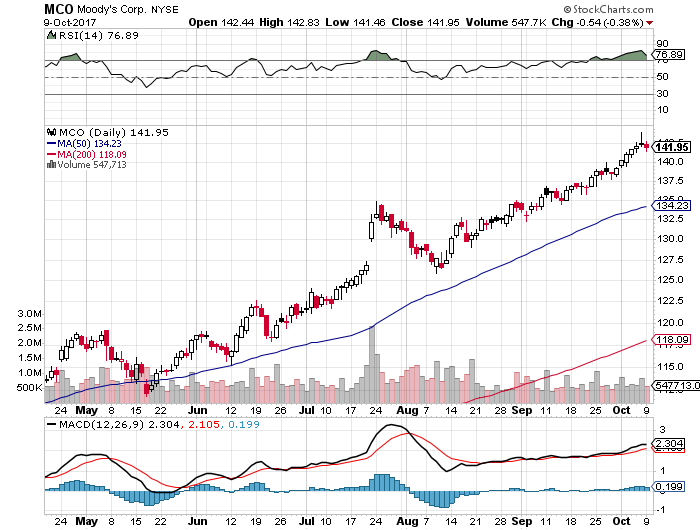Image resolution: width=700 pixels, height=530 pixels.
Task: Click the red MA(200) legend line marker
Action: [x=51, y=154]
